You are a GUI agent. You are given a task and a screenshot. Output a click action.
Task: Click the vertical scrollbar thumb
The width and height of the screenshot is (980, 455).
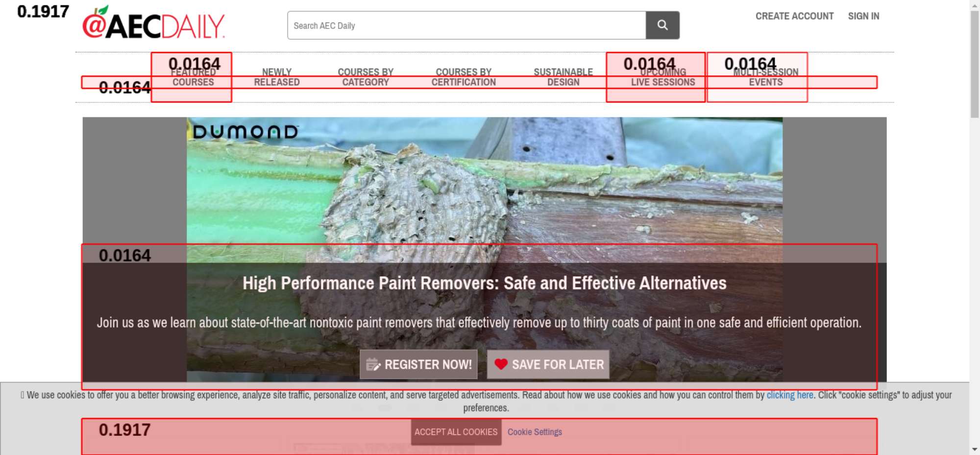(x=975, y=64)
